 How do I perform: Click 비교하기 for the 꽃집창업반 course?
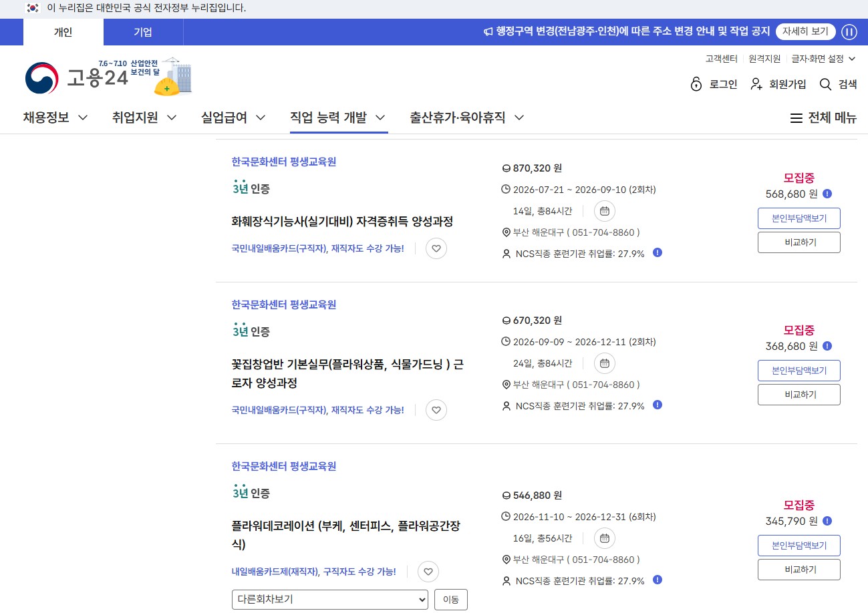click(799, 395)
